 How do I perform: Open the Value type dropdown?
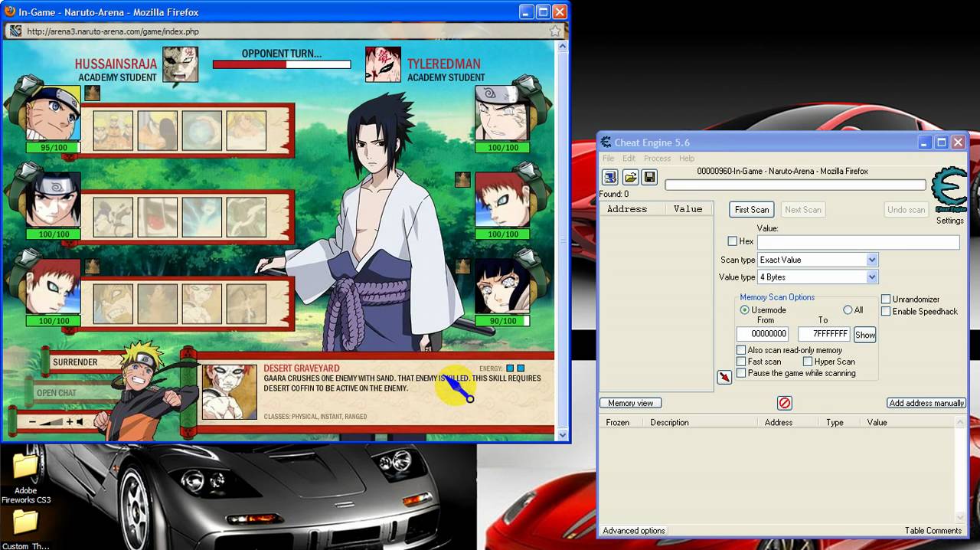(818, 277)
